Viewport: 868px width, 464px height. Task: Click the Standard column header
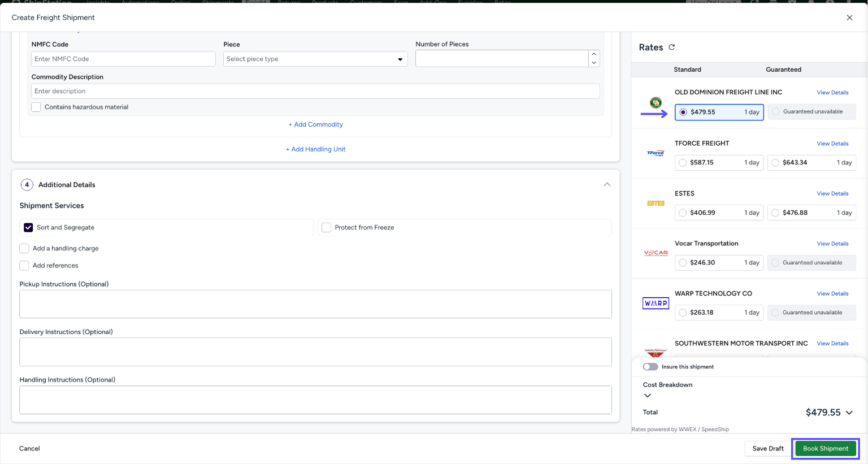click(x=687, y=70)
